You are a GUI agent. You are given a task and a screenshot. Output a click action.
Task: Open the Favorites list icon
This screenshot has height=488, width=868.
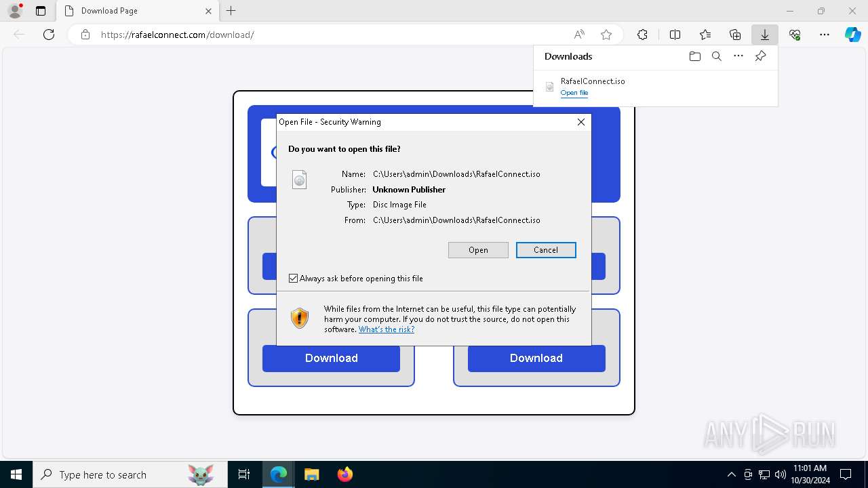pyautogui.click(x=705, y=35)
